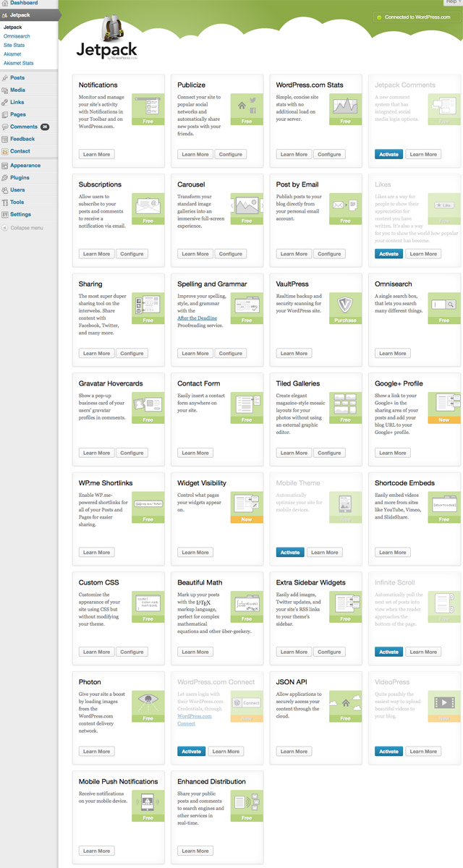Learn more about the Notifications module

pyautogui.click(x=96, y=154)
